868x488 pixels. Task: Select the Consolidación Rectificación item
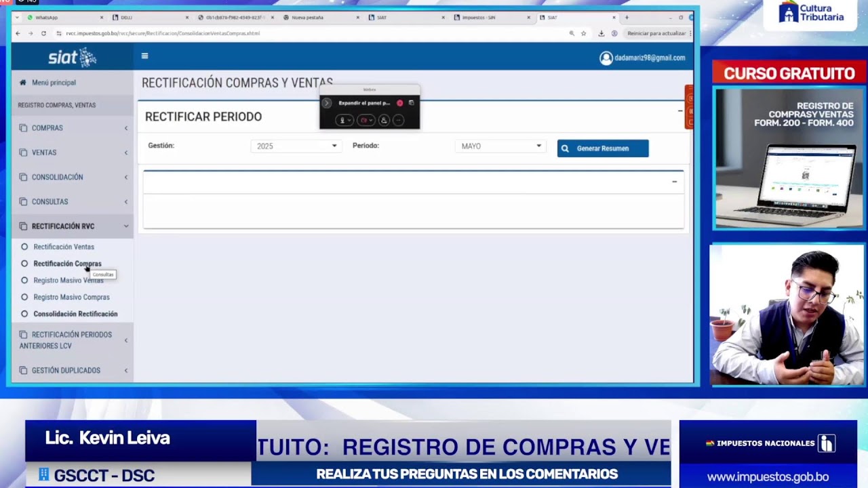coord(69,314)
